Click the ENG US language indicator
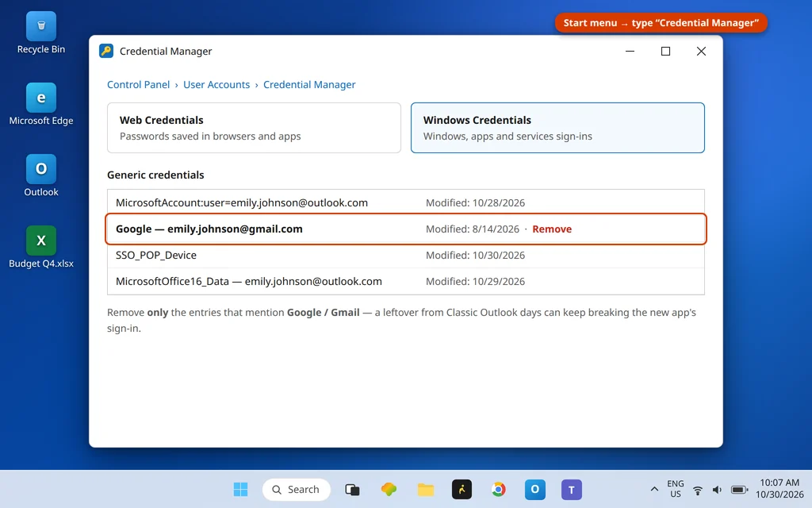This screenshot has height=508, width=812. point(676,489)
